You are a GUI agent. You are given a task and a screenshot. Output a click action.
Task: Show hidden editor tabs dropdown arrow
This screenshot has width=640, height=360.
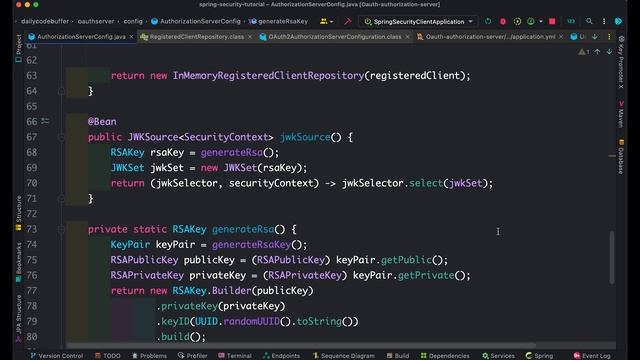pyautogui.click(x=595, y=37)
